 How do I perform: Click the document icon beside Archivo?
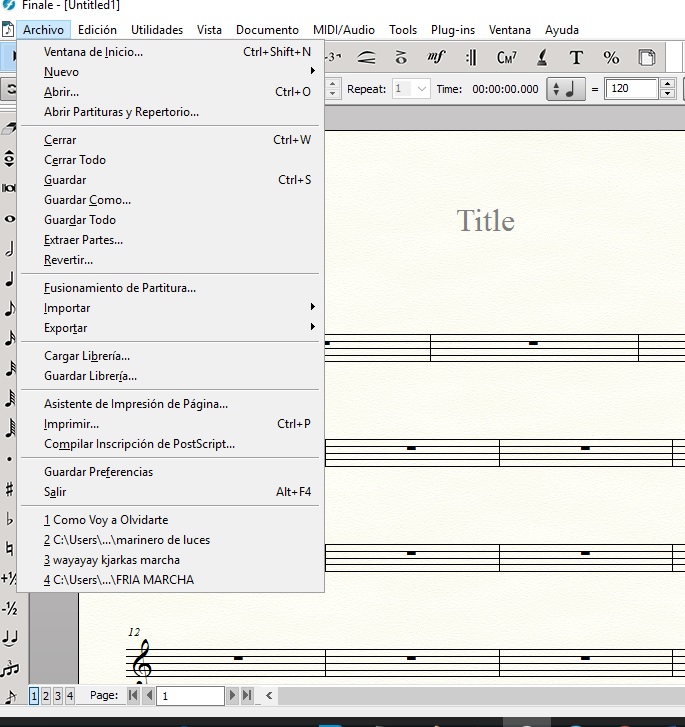(x=8, y=29)
